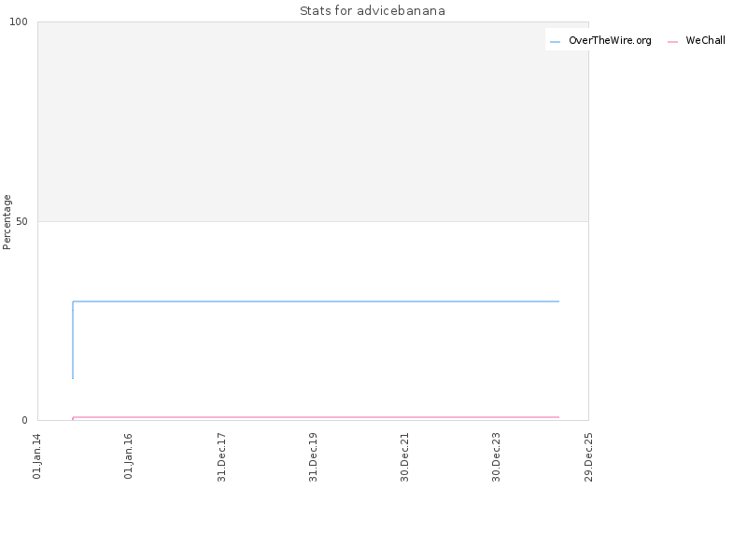Click the 31.Dec.17 x-axis date label
Image resolution: width=747 pixels, height=560 pixels.
click(221, 457)
